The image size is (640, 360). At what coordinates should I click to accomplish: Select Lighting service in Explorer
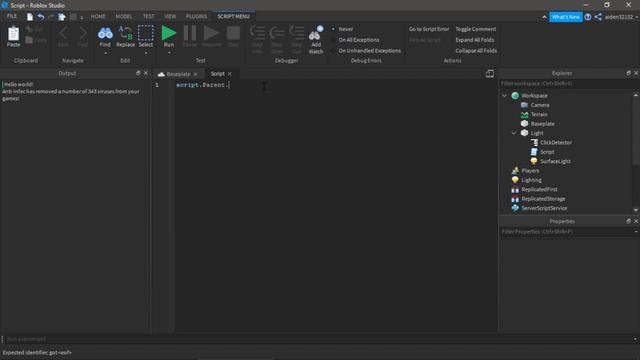click(x=531, y=180)
